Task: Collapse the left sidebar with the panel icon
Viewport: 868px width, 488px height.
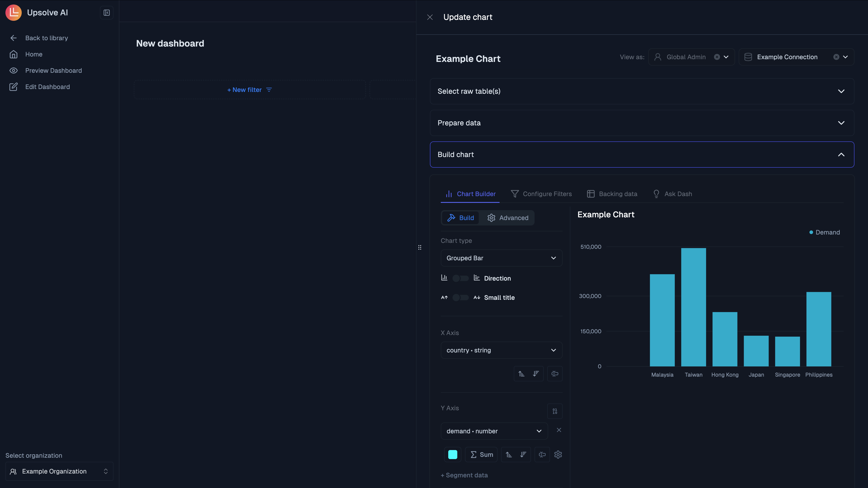Action: click(x=106, y=12)
